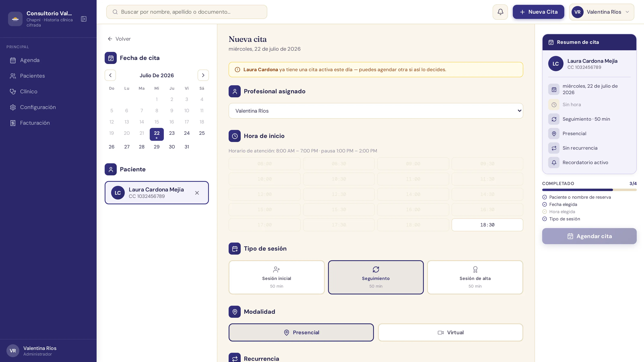Screen dimensions: 644x362
Task: Expand Profesional asignado dropdown
Action: tap(376, 111)
